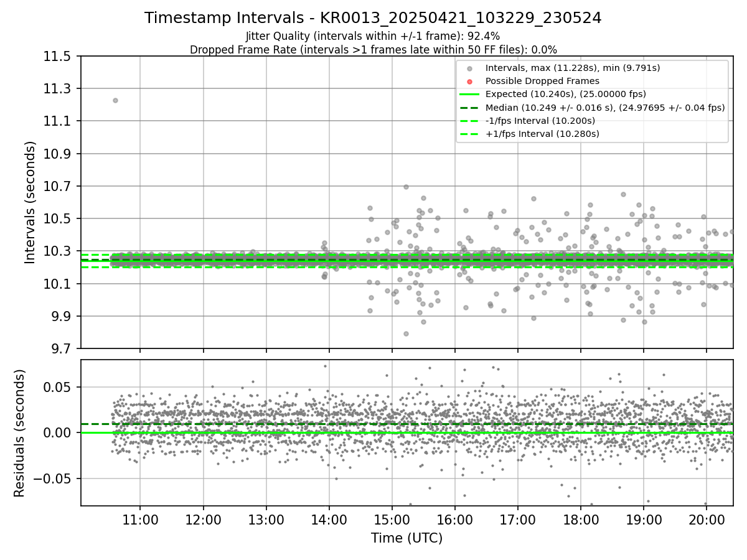Screen dimensions: 747x560
Task: Click the '19:00' time tick label
Action: click(x=643, y=520)
